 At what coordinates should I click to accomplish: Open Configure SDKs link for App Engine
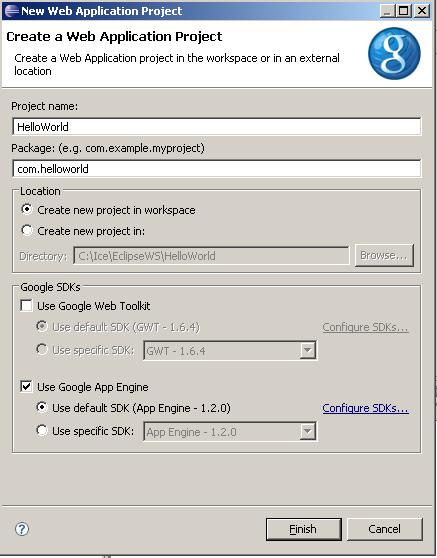click(365, 408)
